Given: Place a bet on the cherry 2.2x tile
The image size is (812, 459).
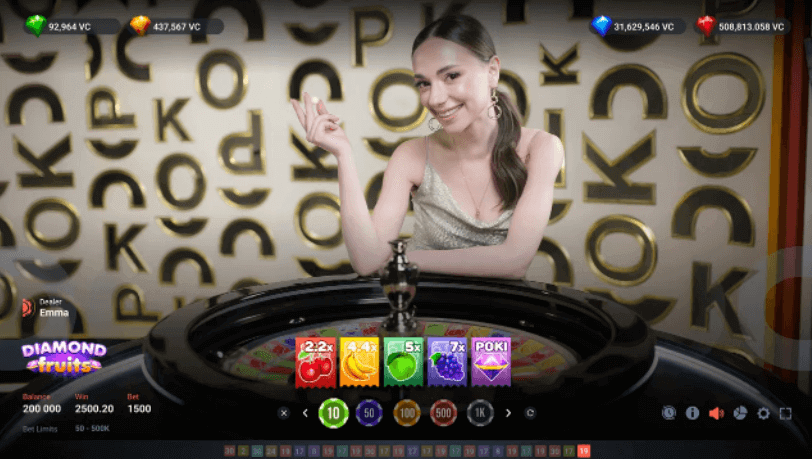Looking at the screenshot, I should [315, 363].
